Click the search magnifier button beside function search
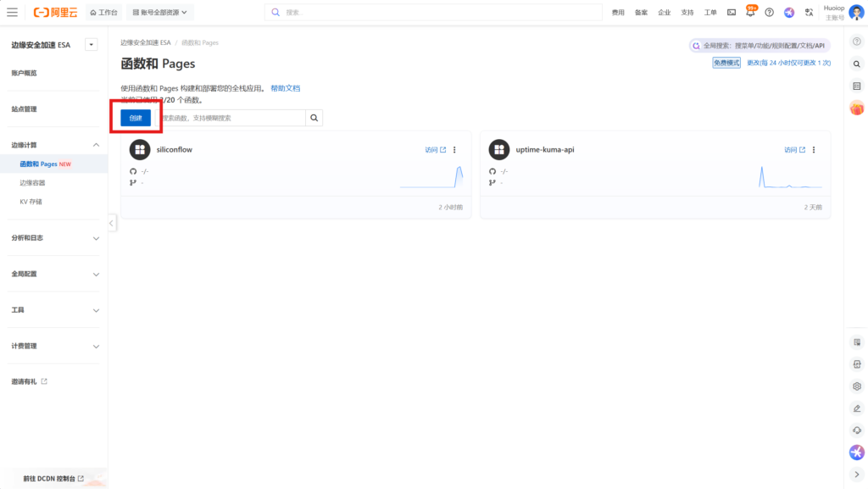The height and width of the screenshot is (489, 868). 314,118
